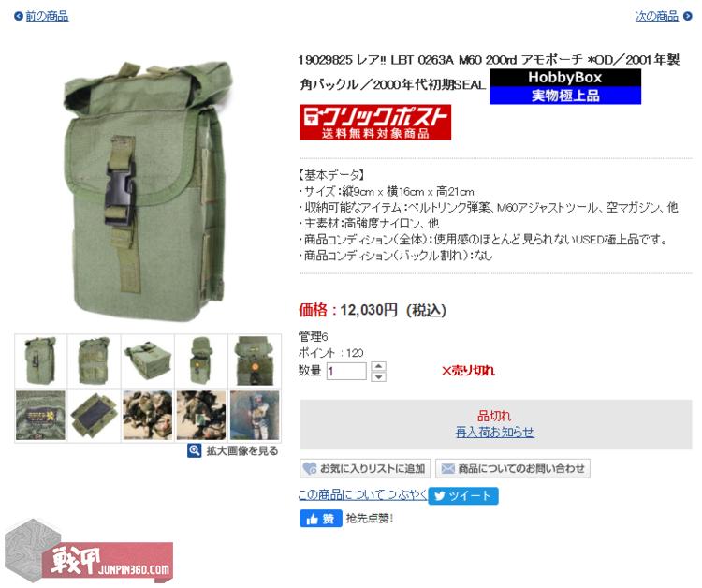Click the Twitter bird tweet button
Image resolution: width=702 pixels, height=588 pixels.
click(463, 495)
